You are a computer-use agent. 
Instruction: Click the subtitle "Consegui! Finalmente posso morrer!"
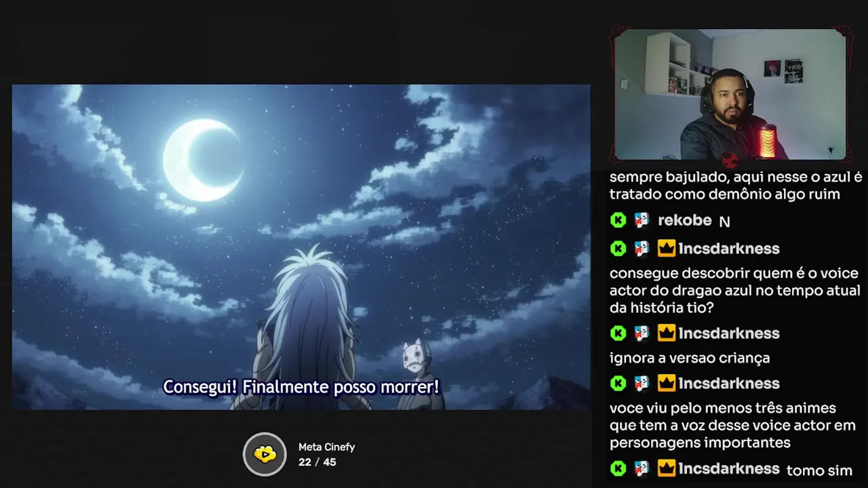301,387
